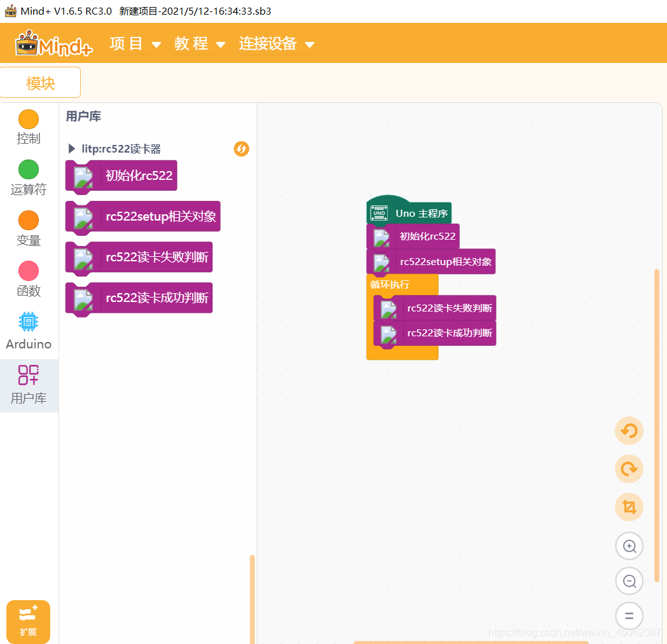This screenshot has width=667, height=644.
Task: Select the rc522读卡成功判断 palette block
Action: coord(139,299)
